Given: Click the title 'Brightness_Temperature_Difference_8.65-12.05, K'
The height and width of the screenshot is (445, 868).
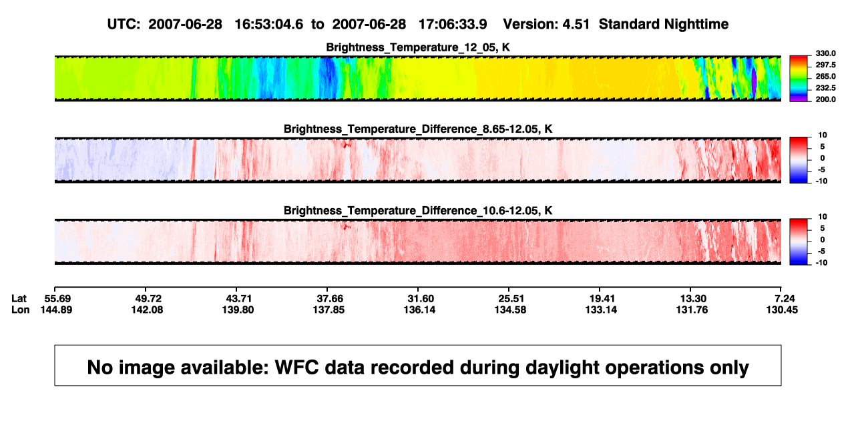Looking at the screenshot, I should coord(418,129).
